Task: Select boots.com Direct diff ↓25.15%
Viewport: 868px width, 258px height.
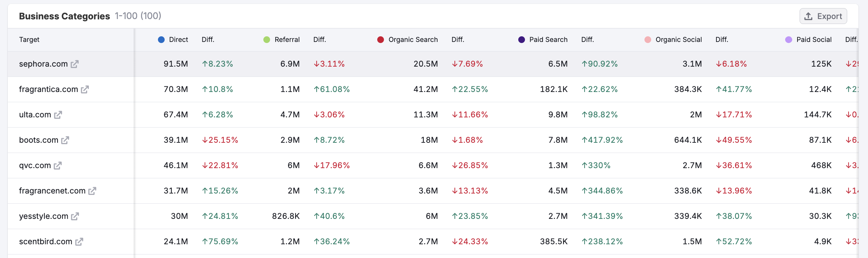Action: tap(220, 140)
